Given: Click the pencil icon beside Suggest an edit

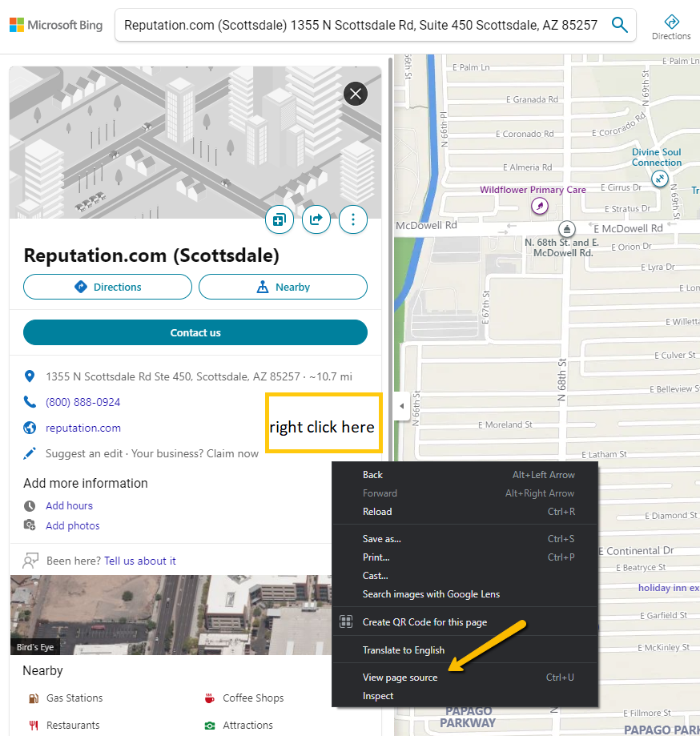Looking at the screenshot, I should (x=30, y=452).
